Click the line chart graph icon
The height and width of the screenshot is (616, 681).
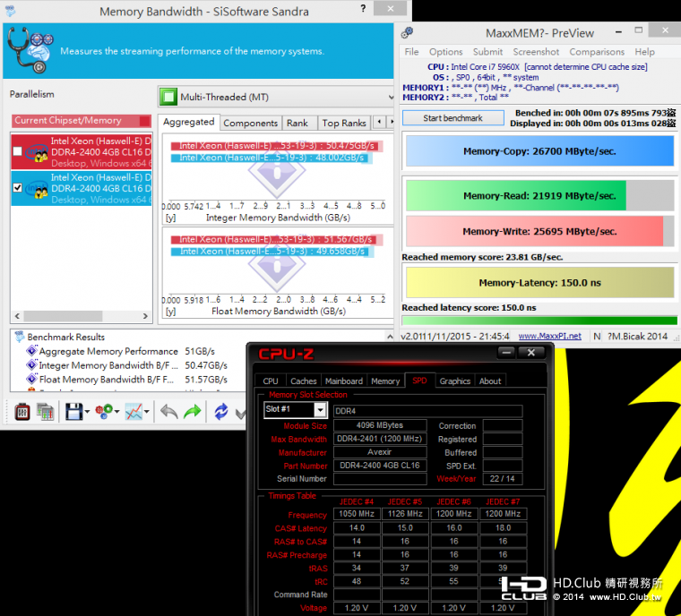point(134,412)
